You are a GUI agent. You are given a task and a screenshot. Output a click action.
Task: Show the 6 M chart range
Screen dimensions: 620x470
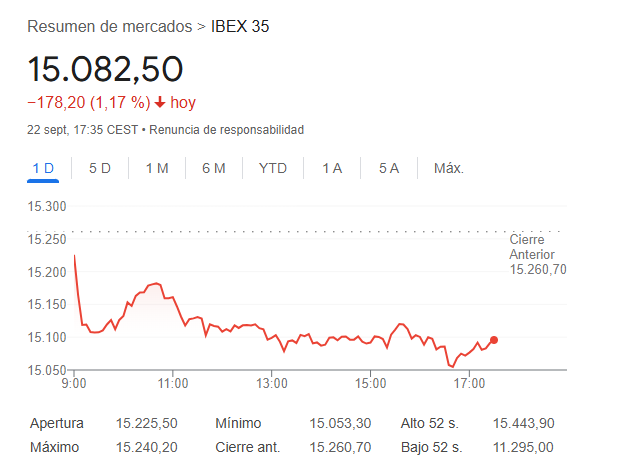(214, 168)
